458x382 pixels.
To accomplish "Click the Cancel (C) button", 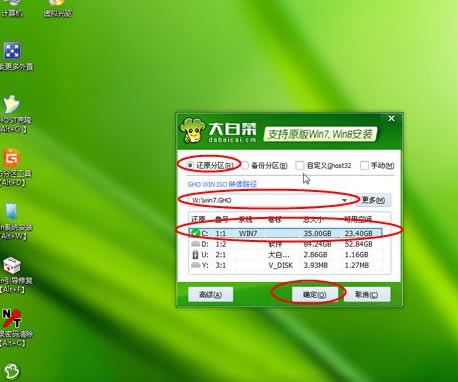I will coord(367,295).
